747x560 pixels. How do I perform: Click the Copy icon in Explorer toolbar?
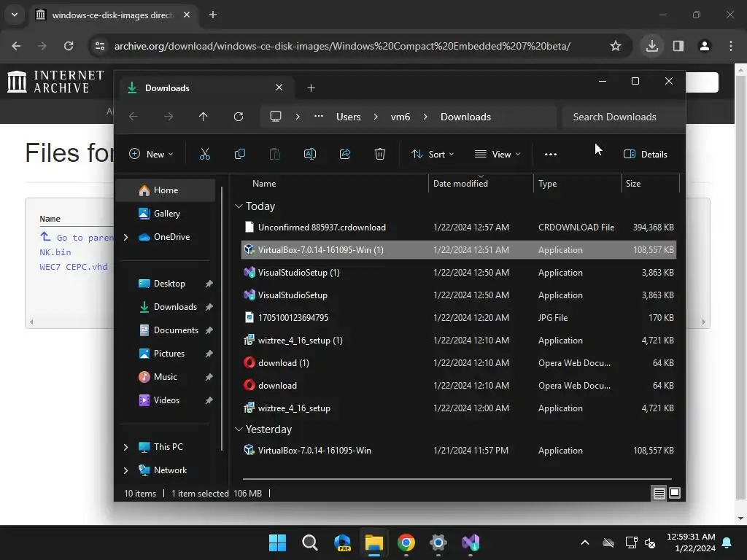point(239,154)
